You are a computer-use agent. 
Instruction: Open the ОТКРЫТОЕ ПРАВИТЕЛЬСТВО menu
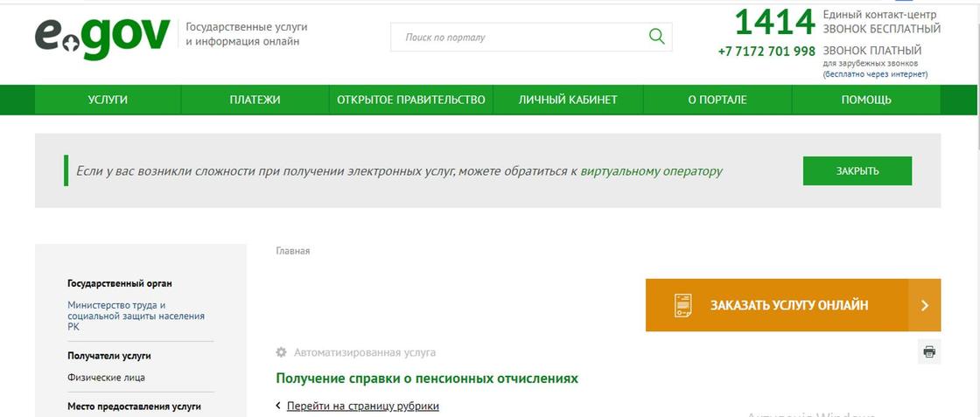410,100
